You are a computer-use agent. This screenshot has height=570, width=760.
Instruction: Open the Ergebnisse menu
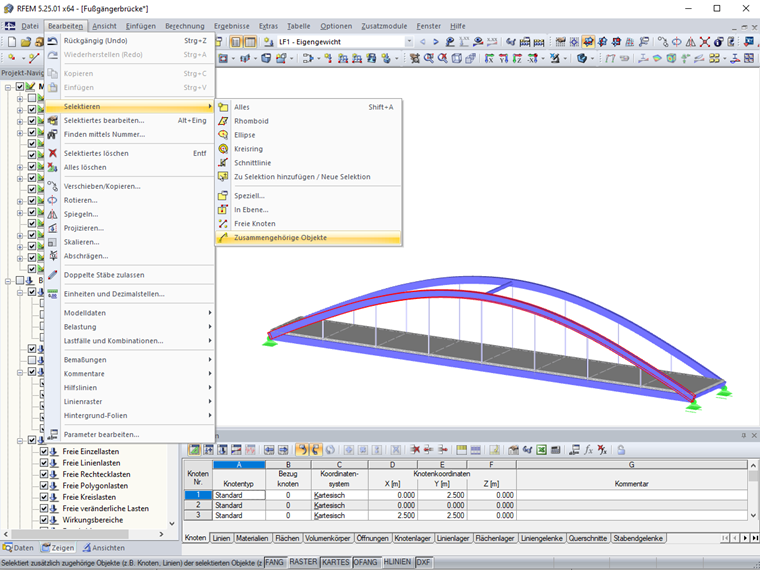[x=232, y=26]
